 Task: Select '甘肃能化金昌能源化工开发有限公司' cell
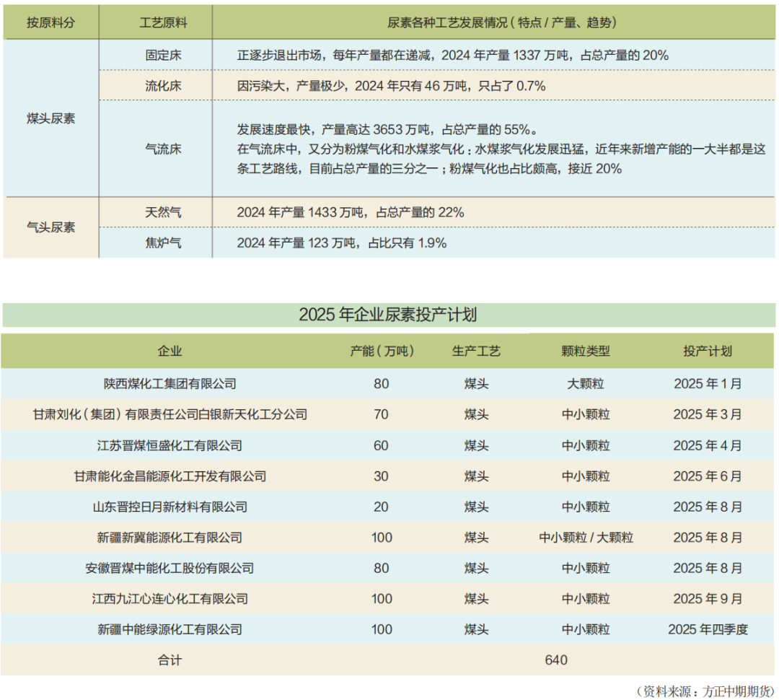click(x=170, y=476)
